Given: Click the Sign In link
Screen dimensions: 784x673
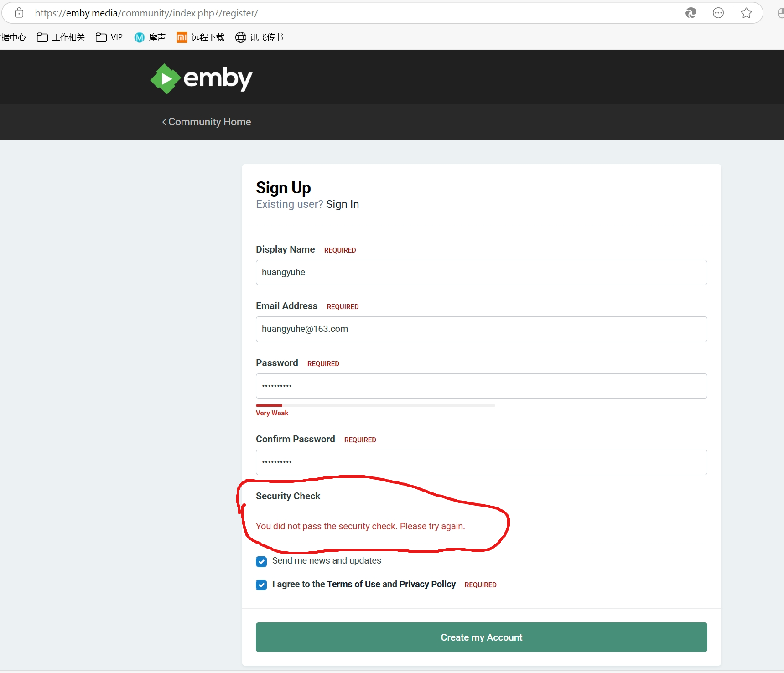Looking at the screenshot, I should pyautogui.click(x=343, y=204).
